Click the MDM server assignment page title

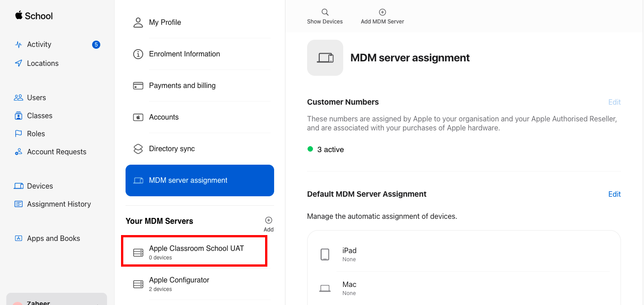[410, 58]
